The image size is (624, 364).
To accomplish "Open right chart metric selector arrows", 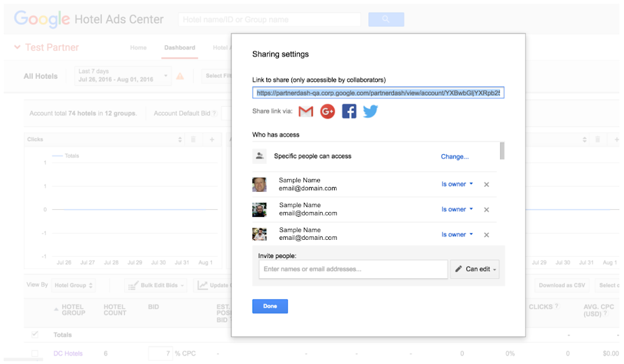I will point(584,139).
